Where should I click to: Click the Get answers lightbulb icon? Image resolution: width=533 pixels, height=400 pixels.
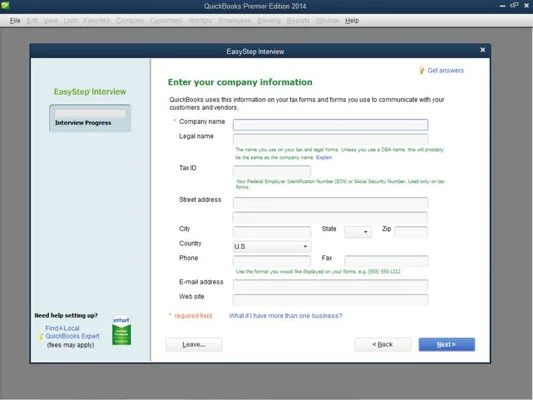point(422,70)
